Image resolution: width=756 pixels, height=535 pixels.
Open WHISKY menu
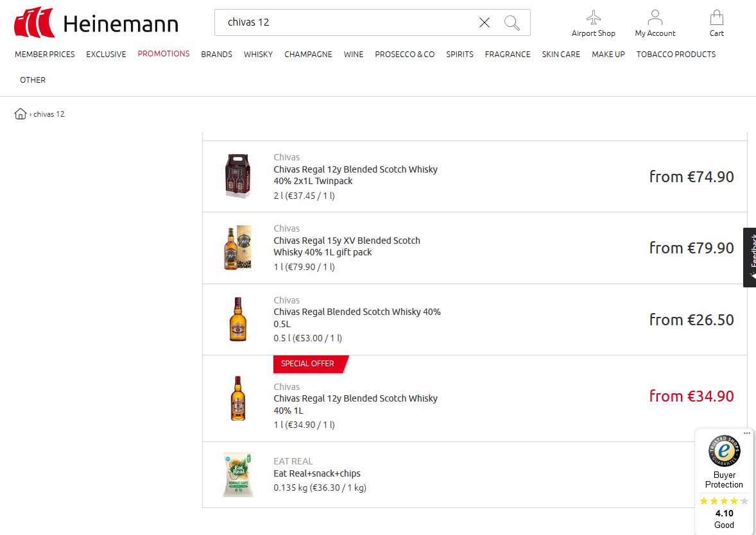pos(258,55)
